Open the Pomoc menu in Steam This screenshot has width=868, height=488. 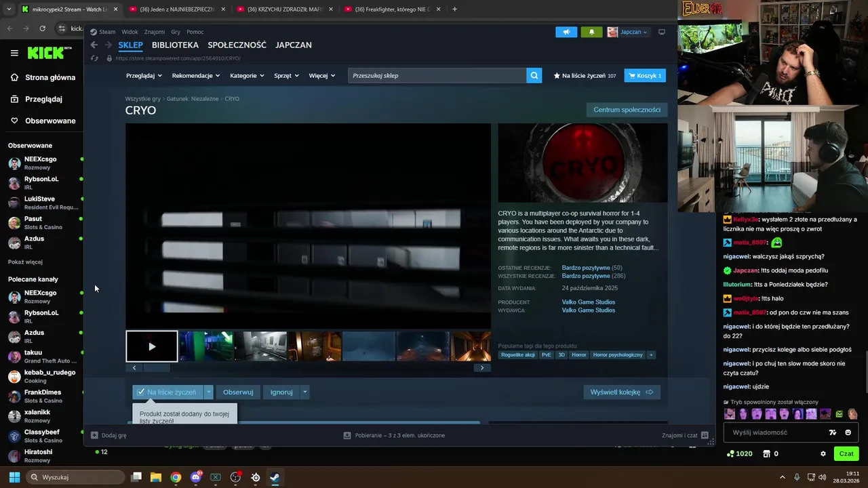coord(195,32)
